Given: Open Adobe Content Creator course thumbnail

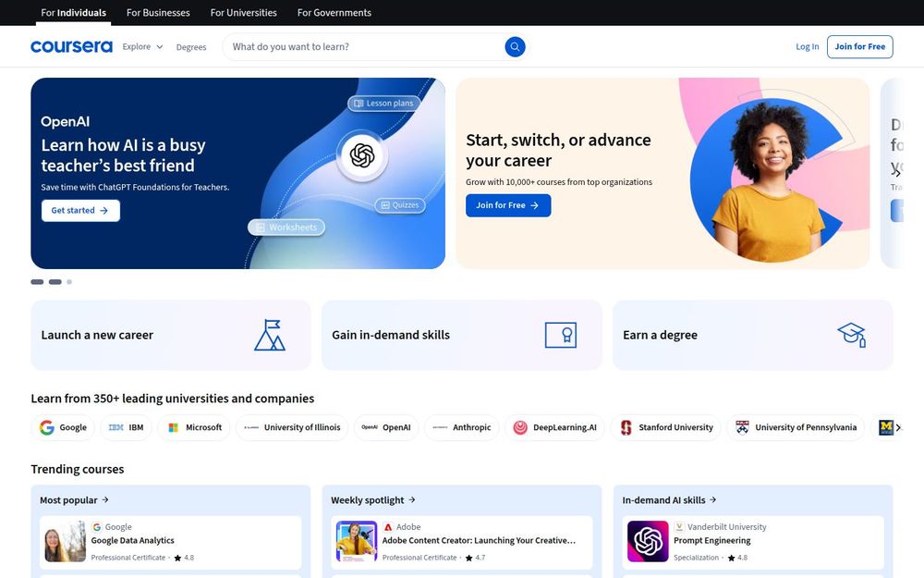Looking at the screenshot, I should (x=357, y=541).
